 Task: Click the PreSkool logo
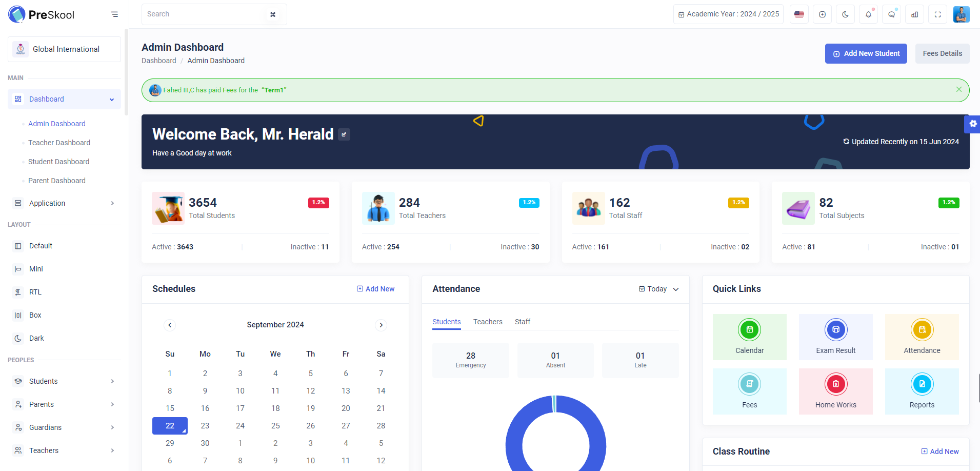pyautogui.click(x=42, y=14)
